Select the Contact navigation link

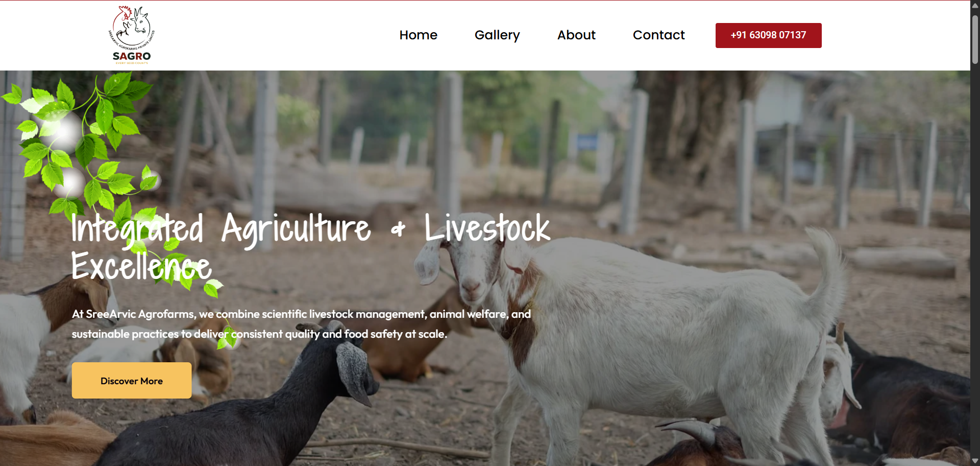pyautogui.click(x=658, y=35)
